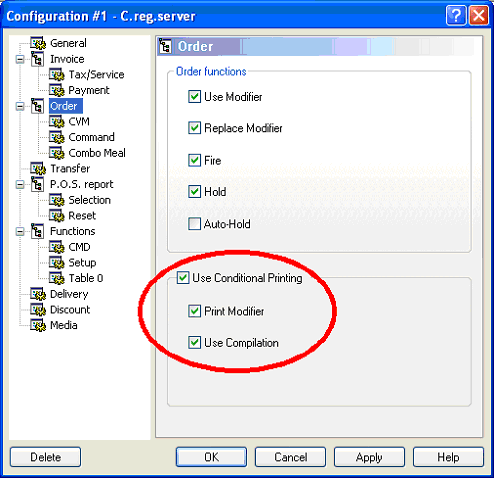Click the Delivery settings icon

(38, 294)
